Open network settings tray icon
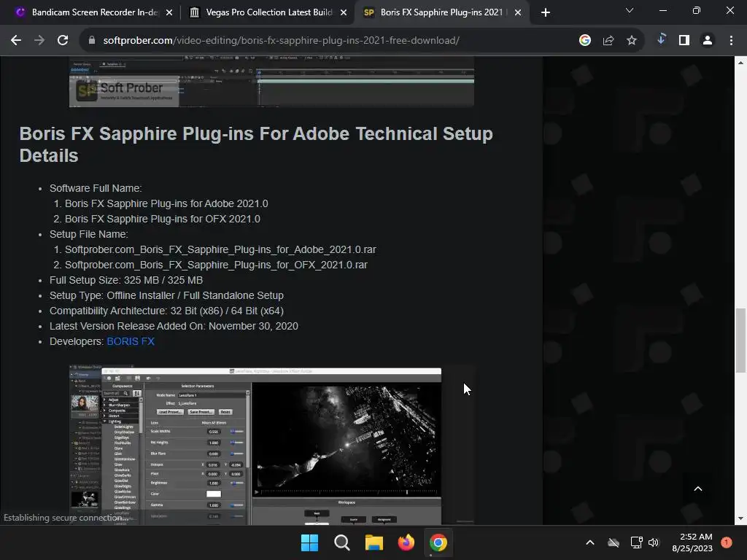The height and width of the screenshot is (560, 747). (636, 542)
